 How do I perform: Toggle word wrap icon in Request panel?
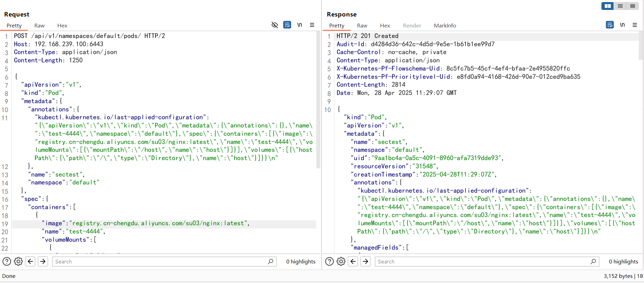point(287,25)
